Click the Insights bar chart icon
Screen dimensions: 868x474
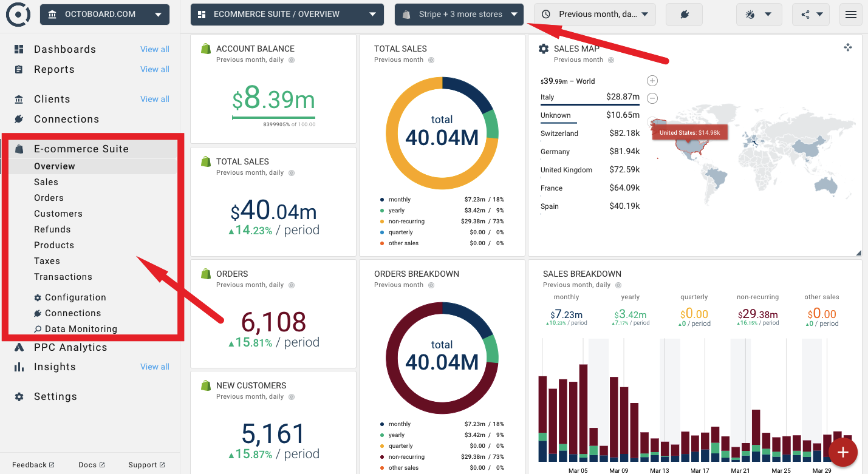click(19, 367)
